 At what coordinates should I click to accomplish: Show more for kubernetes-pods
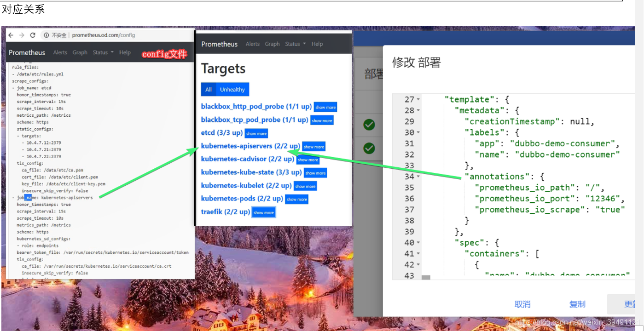pos(296,199)
